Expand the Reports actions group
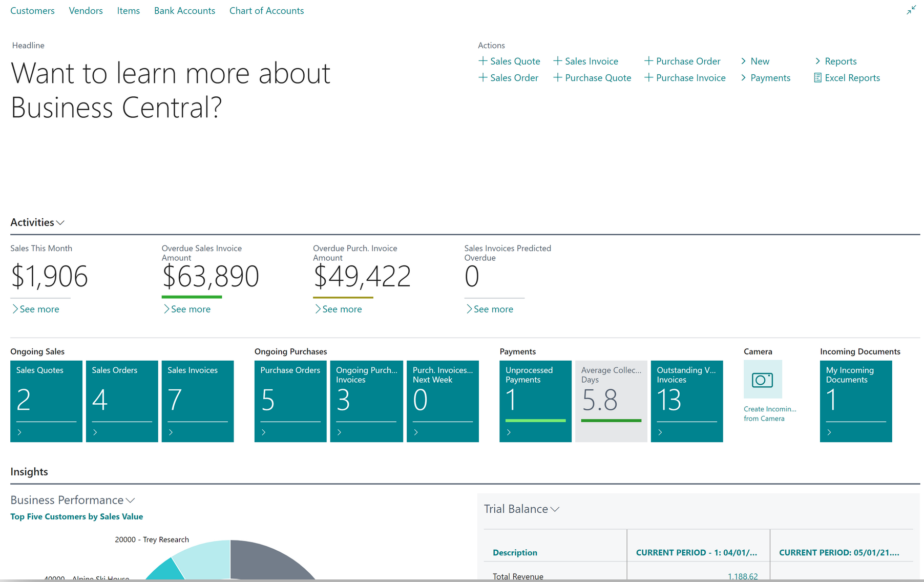Image resolution: width=924 pixels, height=582 pixels. coord(836,61)
